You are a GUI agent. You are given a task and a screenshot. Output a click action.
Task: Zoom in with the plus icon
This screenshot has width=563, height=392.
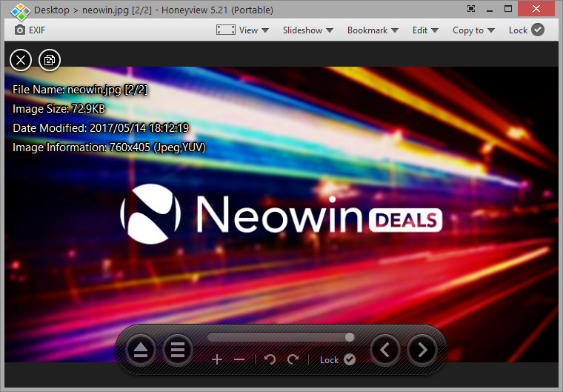[217, 359]
